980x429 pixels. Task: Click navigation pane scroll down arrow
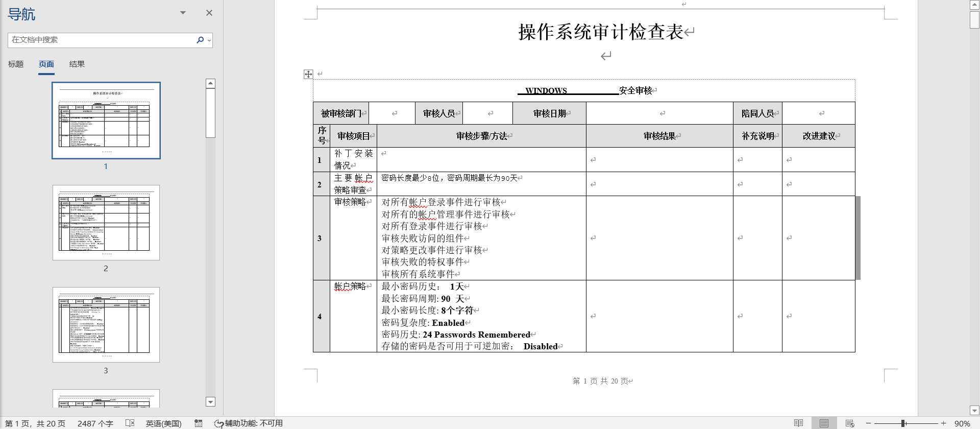click(210, 402)
